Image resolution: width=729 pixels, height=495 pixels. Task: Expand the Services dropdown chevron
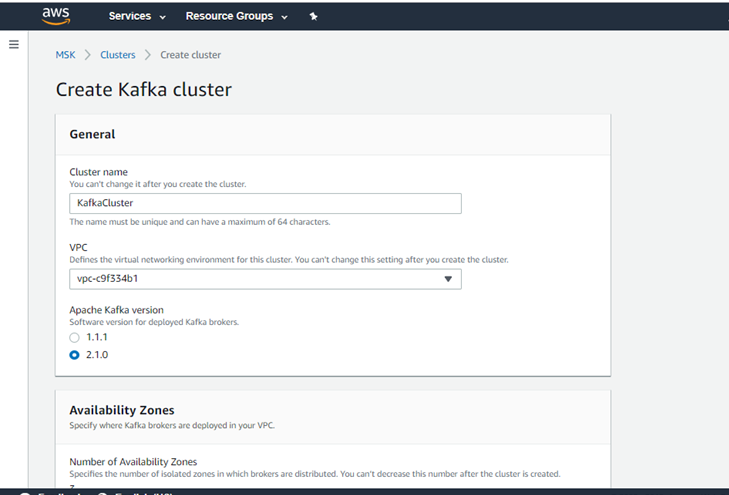click(x=162, y=17)
